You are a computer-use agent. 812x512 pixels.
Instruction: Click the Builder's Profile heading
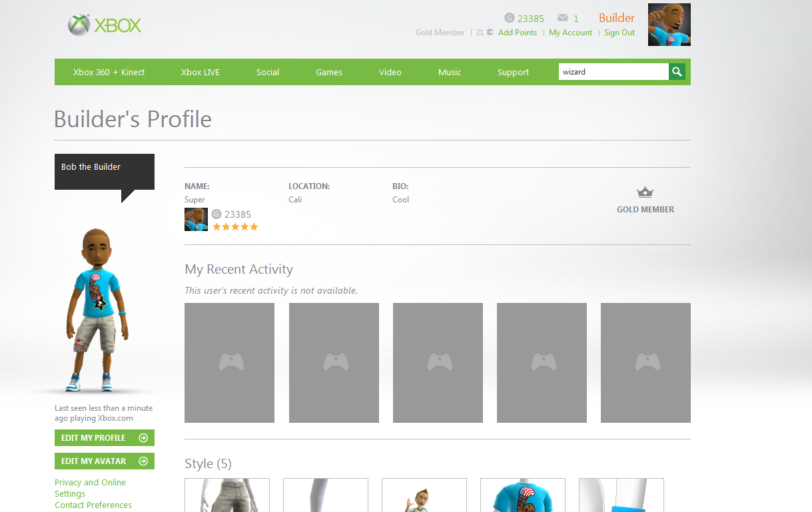[133, 119]
